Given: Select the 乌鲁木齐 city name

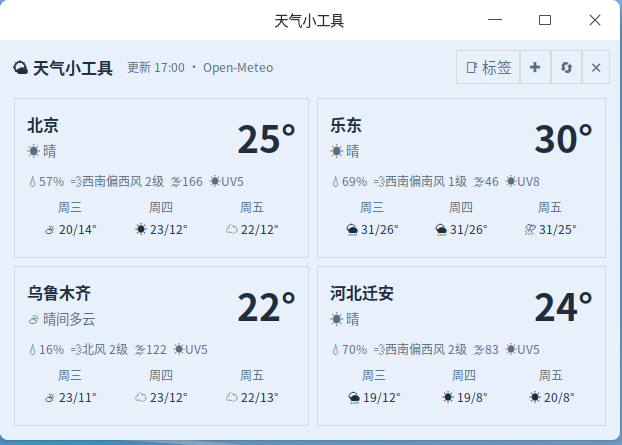Looking at the screenshot, I should pyautogui.click(x=59, y=293).
